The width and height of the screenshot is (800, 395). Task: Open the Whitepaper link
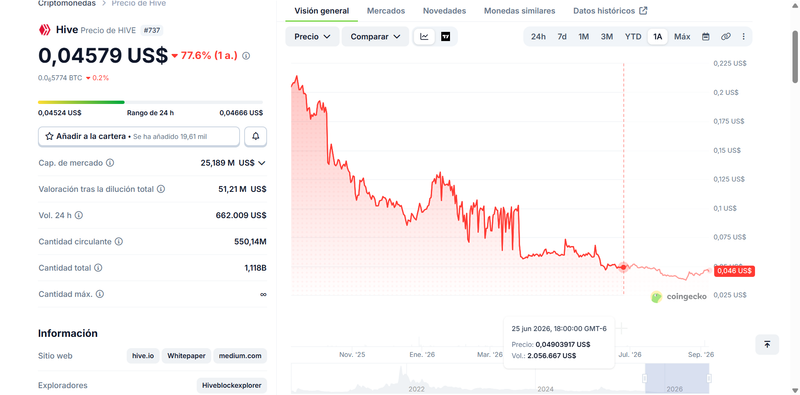(x=186, y=356)
